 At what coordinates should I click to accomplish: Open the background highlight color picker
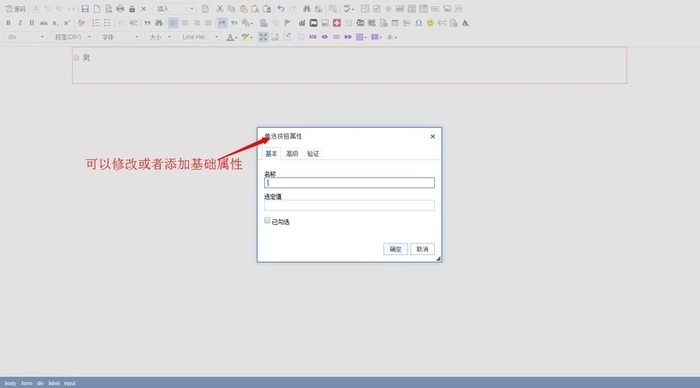point(246,37)
